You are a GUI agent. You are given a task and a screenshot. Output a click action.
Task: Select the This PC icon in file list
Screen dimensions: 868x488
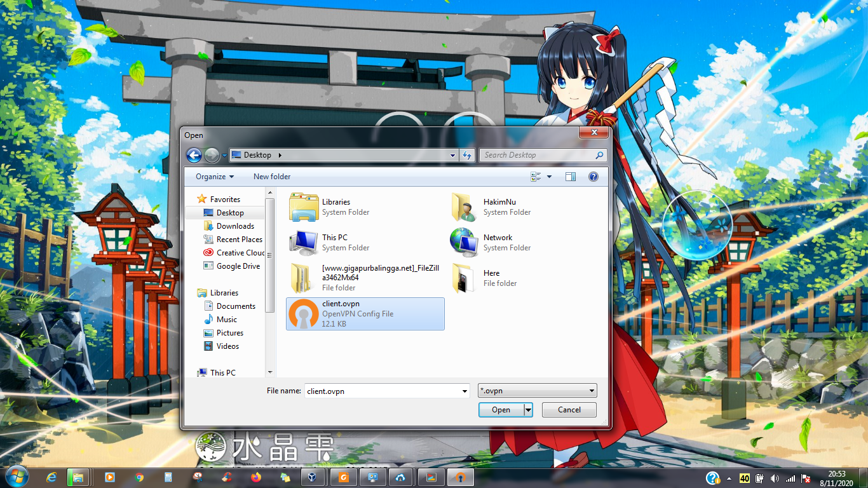[304, 242]
